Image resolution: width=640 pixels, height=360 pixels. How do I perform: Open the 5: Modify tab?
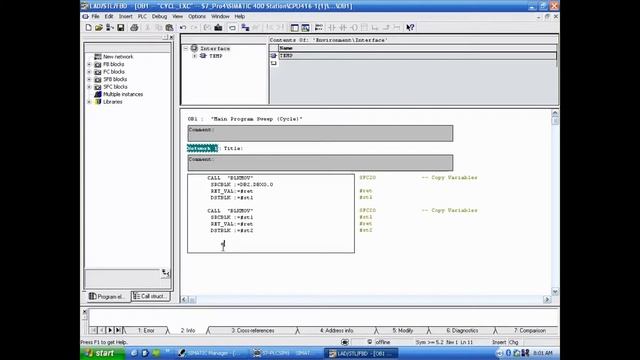click(x=402, y=331)
